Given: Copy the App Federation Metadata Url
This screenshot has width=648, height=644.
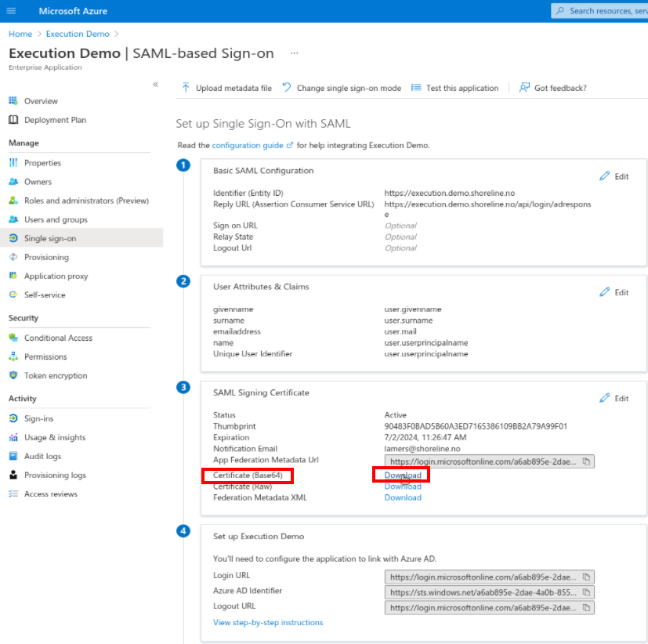Looking at the screenshot, I should [x=586, y=461].
